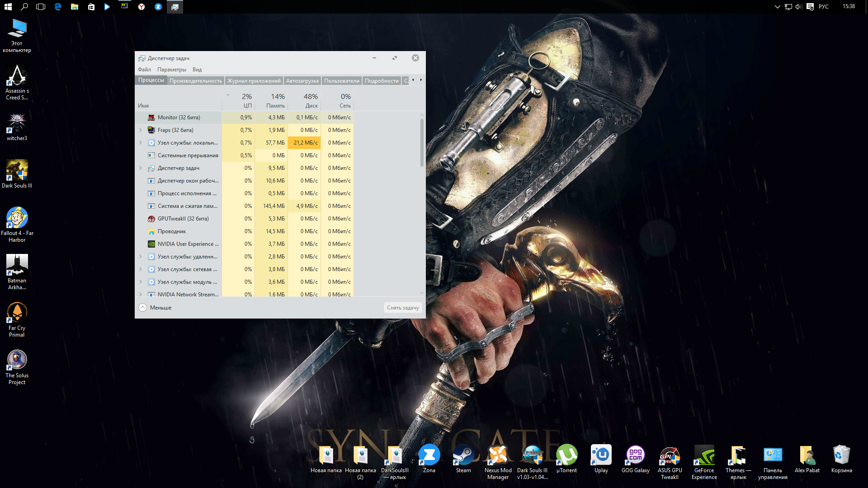Open Fallout 4 Far Harbor shortcut
868x488 pixels.
tap(17, 218)
